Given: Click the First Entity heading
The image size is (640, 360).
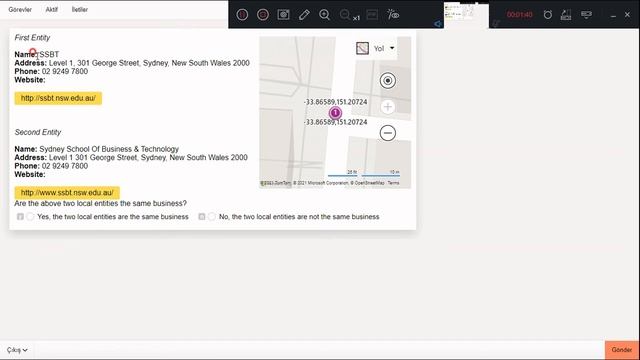Looking at the screenshot, I should tap(32, 38).
